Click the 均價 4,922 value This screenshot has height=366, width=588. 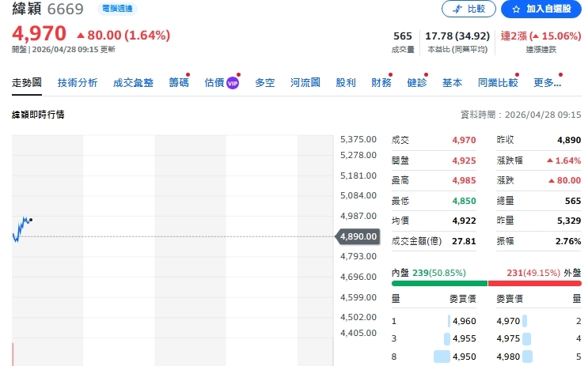pyautogui.click(x=464, y=221)
